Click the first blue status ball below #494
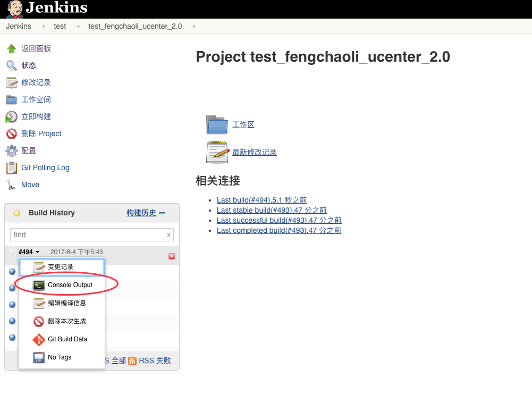 click(x=12, y=272)
